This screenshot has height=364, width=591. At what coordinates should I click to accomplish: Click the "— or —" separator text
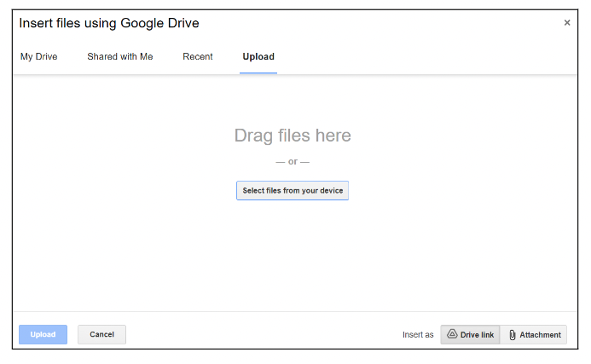[x=293, y=161]
